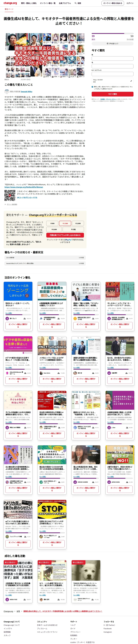Click オンライン署名を始める button
138x644 pixels.
click(113, 3)
